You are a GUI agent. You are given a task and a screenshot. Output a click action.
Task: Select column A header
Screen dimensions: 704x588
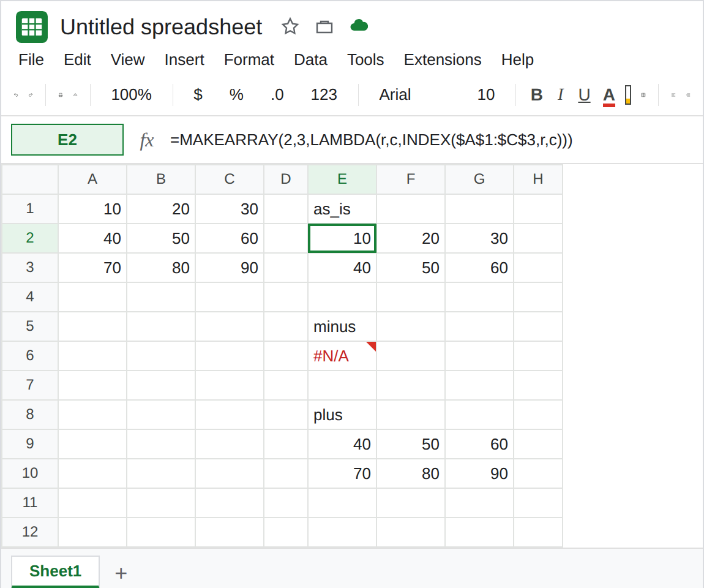pos(92,179)
